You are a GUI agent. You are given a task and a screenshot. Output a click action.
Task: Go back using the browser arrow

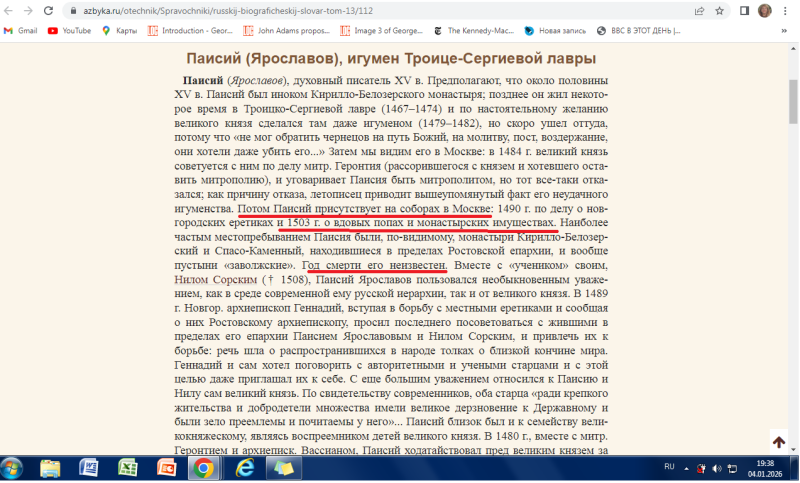(x=9, y=10)
